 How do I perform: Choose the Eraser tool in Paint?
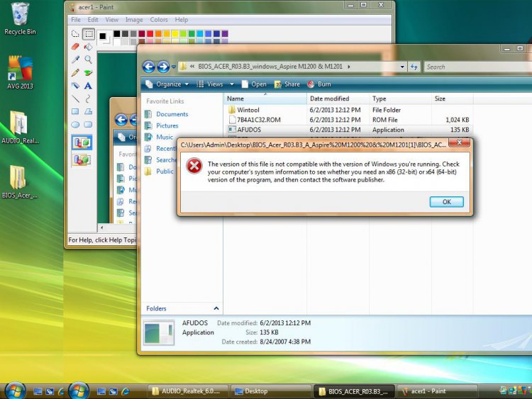pos(75,47)
